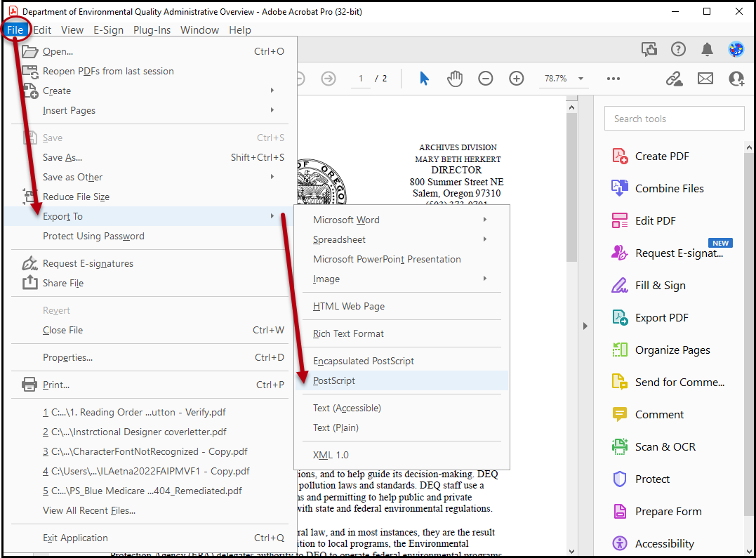The width and height of the screenshot is (756, 558).
Task: Click the Open folder icon in the File menu
Action: 30,51
